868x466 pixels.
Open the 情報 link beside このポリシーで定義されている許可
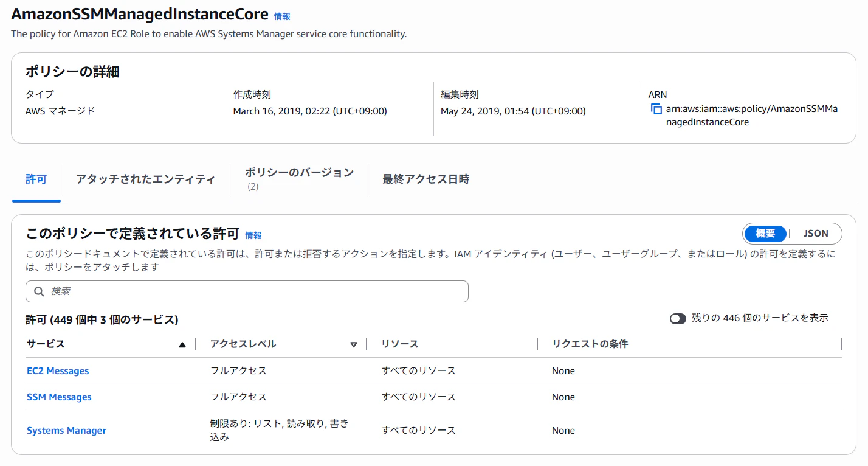[x=253, y=235]
